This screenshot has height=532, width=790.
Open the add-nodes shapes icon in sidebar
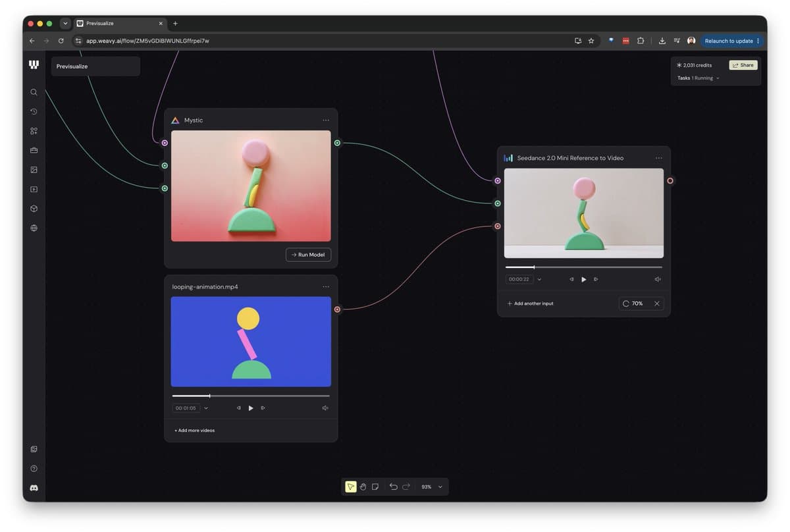click(x=34, y=131)
